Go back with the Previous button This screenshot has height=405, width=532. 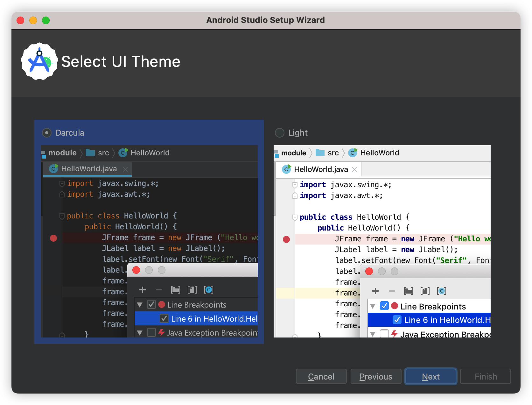tap(376, 377)
